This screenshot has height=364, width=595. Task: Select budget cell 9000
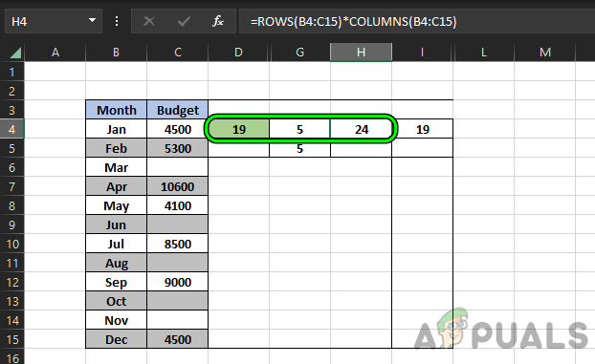click(178, 282)
